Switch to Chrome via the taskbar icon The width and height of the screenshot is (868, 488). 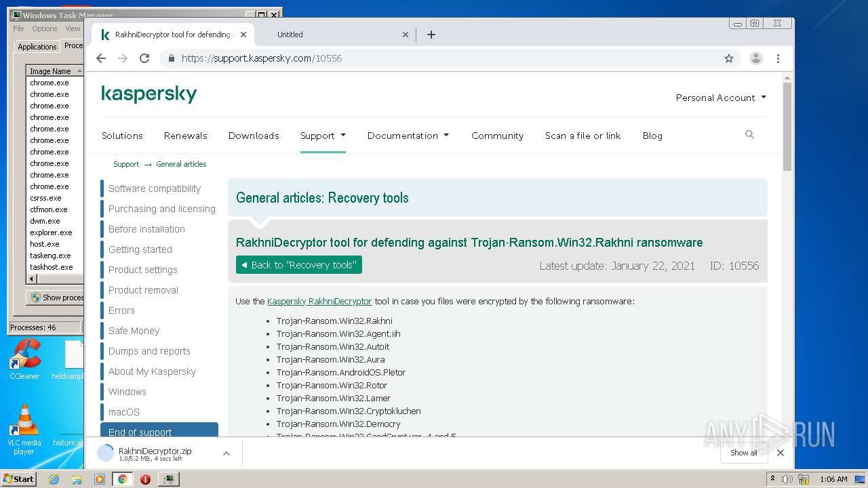tap(122, 479)
